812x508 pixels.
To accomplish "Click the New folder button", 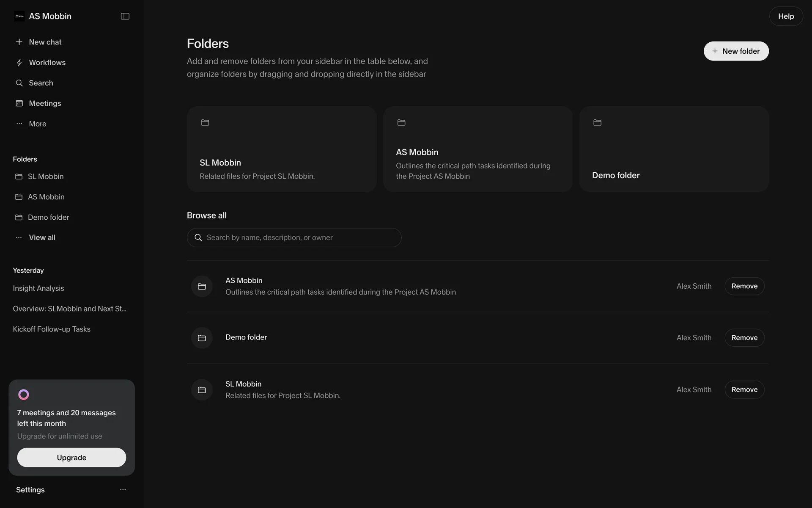I will coord(736,51).
